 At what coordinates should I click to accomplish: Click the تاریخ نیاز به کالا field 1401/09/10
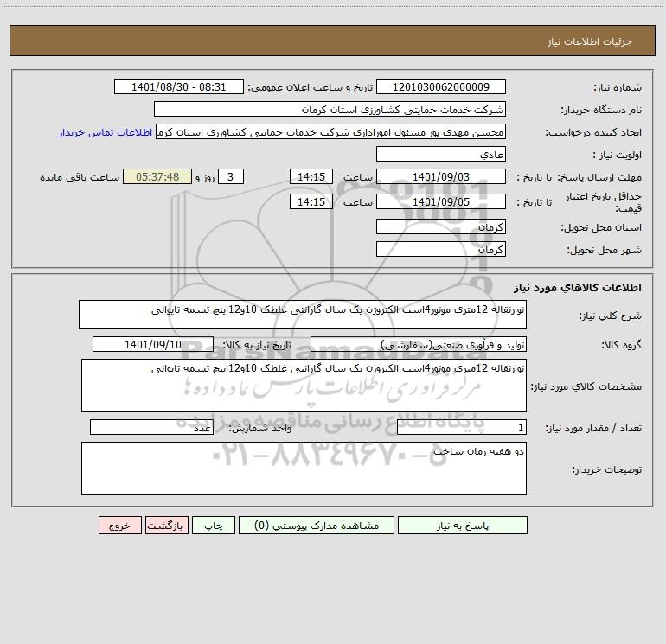[153, 344]
